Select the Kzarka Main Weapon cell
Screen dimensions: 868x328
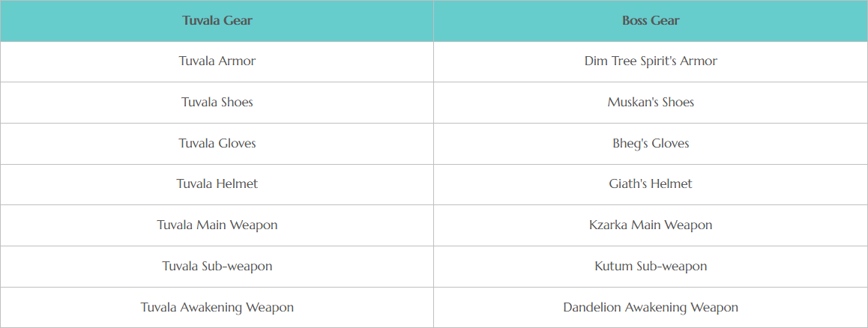[x=651, y=225]
